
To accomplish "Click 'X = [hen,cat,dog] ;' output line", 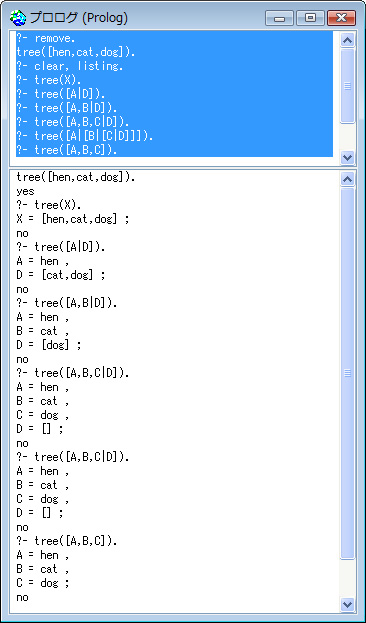I will (x=73, y=219).
